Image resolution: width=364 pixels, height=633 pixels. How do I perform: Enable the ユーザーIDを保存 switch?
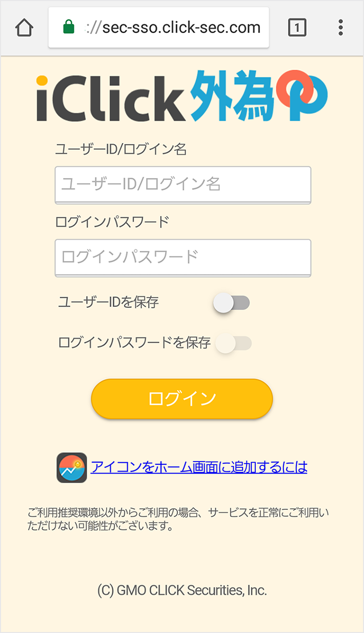tap(232, 303)
